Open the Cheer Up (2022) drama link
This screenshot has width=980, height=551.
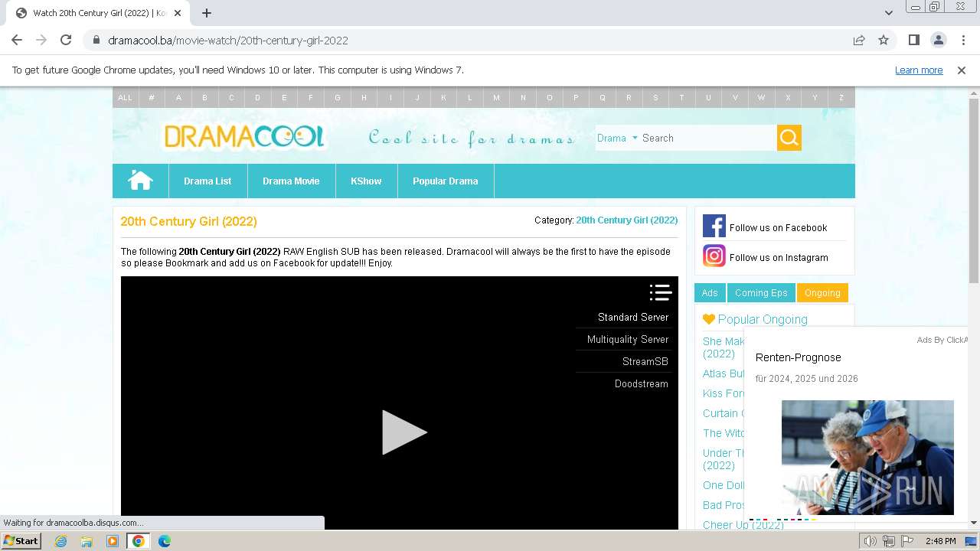tap(743, 525)
